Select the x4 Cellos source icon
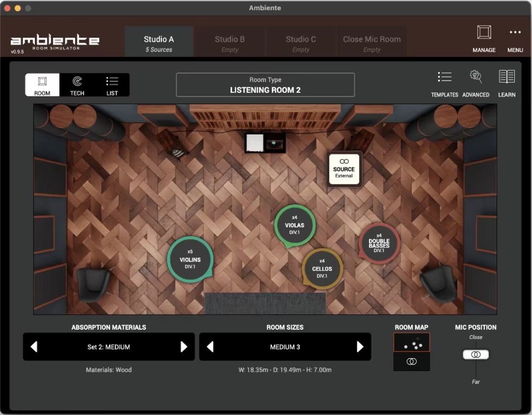 [x=322, y=269]
